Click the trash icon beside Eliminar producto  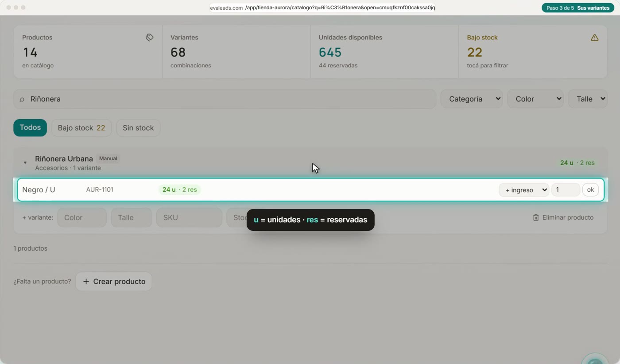536,217
